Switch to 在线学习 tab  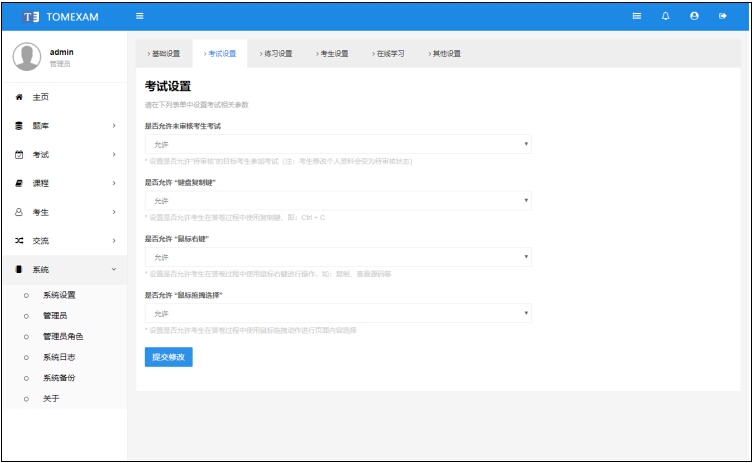pos(388,53)
